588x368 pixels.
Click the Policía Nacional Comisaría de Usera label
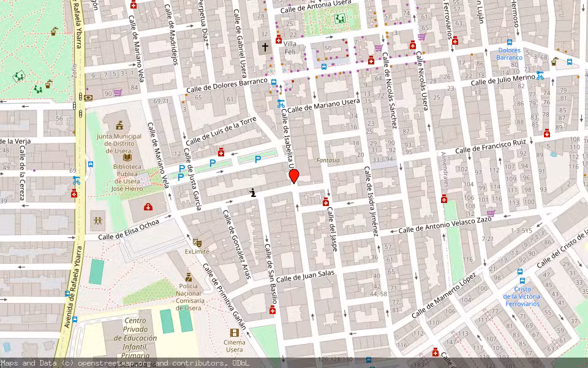point(190,297)
